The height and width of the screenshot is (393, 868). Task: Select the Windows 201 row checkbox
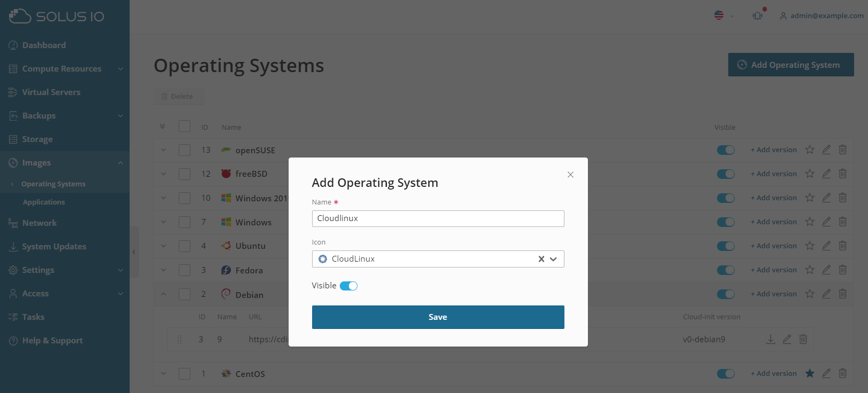coord(185,198)
